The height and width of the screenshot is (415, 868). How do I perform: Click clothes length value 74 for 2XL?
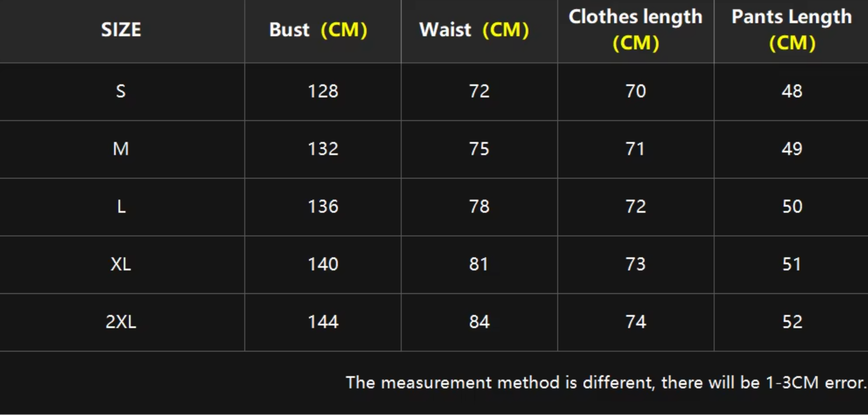635,322
